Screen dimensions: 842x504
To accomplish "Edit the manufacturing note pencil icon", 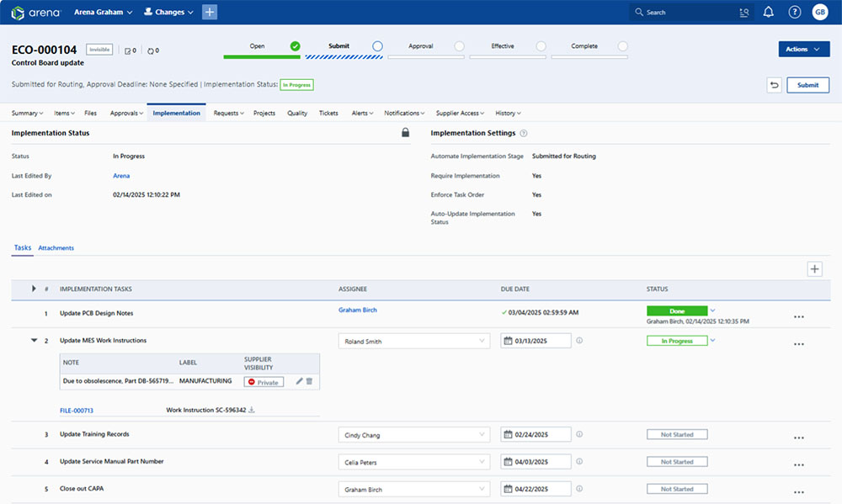I will click(x=299, y=382).
